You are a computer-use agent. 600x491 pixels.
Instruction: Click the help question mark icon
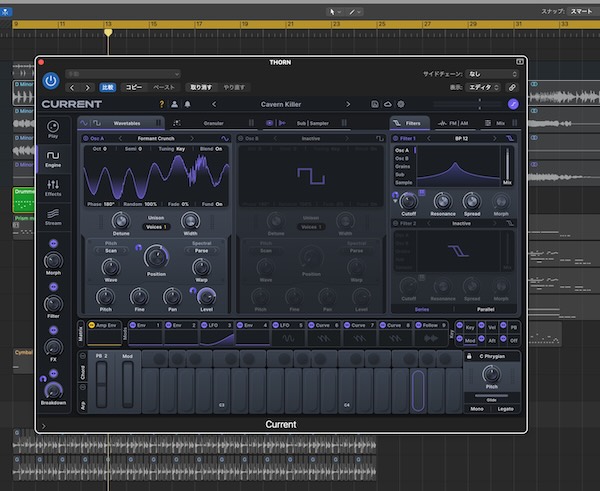161,104
